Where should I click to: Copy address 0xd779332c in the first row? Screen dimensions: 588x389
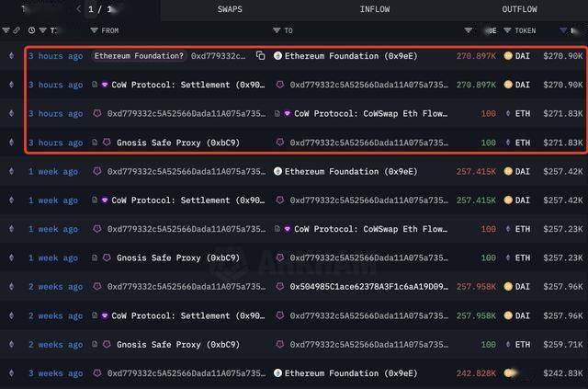(260, 56)
